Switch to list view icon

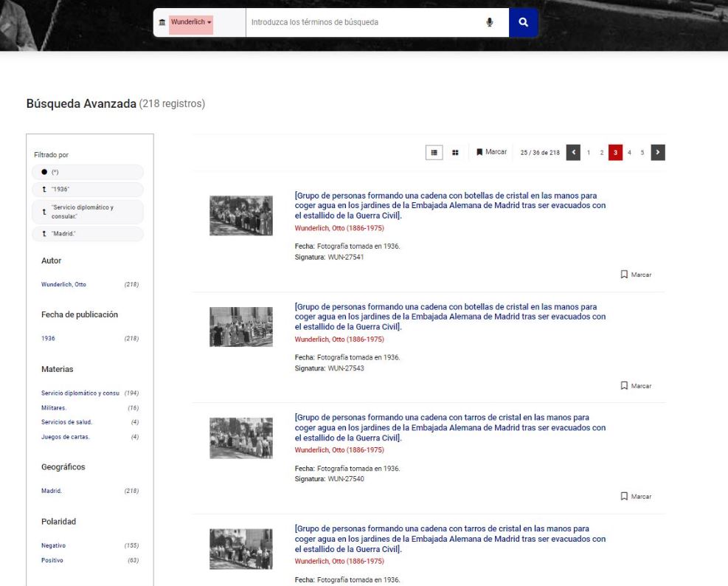click(x=434, y=153)
